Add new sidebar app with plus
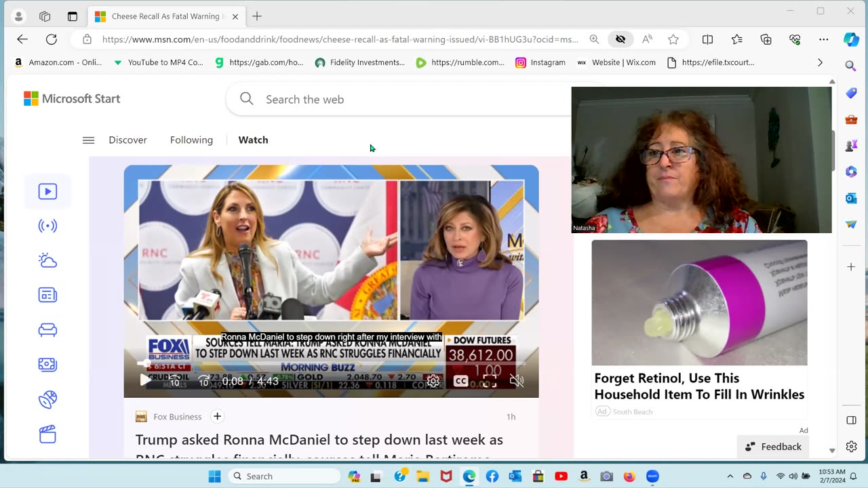This screenshot has width=868, height=488. point(851,267)
